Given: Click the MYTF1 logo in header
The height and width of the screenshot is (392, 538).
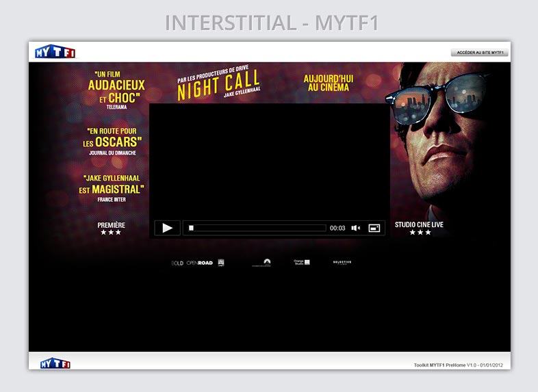Looking at the screenshot, I should tap(55, 52).
